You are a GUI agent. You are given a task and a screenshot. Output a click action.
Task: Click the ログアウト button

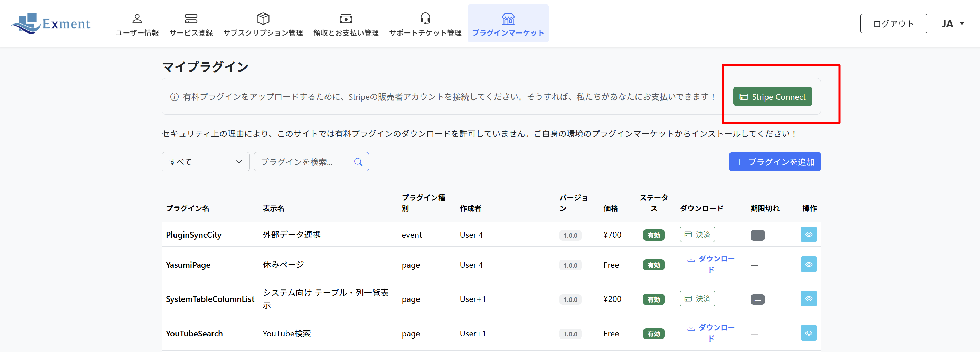(x=894, y=23)
